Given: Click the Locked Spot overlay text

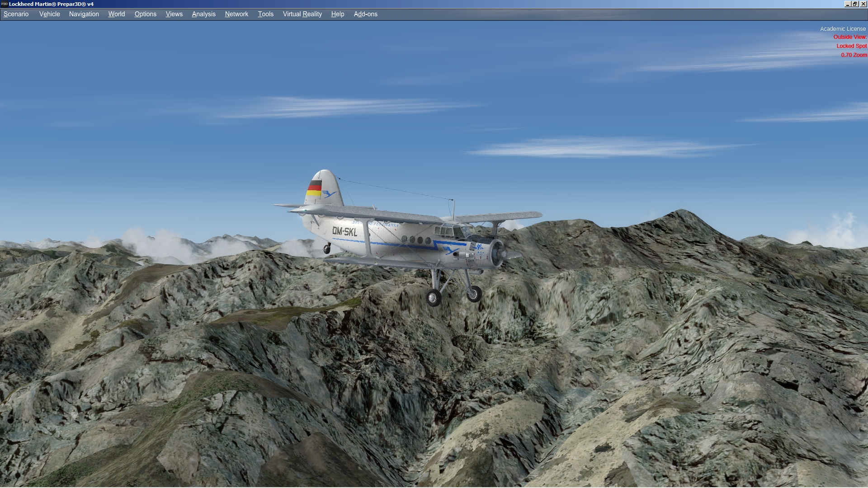Looking at the screenshot, I should (x=851, y=46).
